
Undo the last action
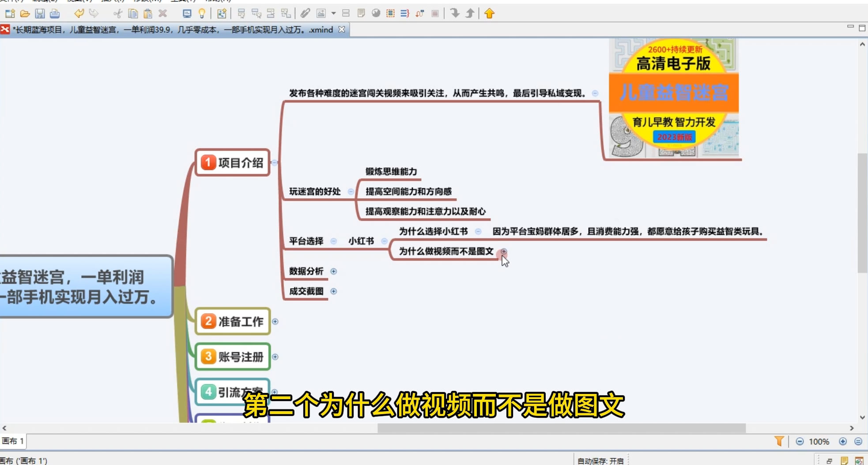click(79, 14)
